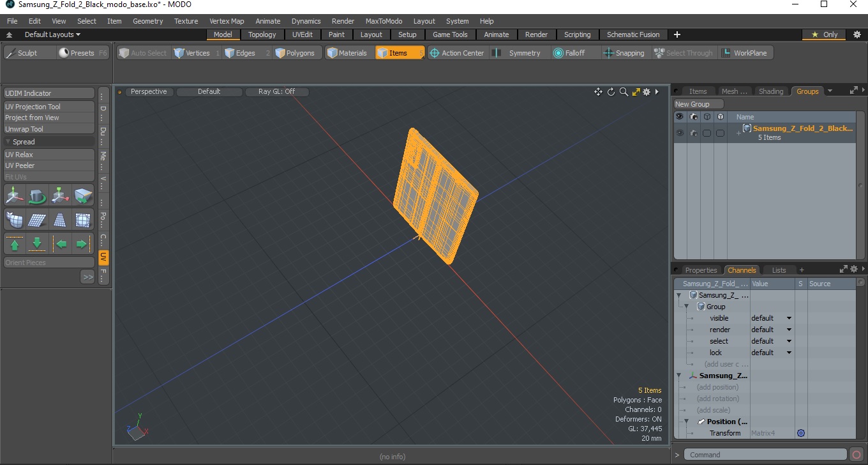Align UVs upward with green up arrow
This screenshot has width=868, height=465.
pyautogui.click(x=15, y=244)
